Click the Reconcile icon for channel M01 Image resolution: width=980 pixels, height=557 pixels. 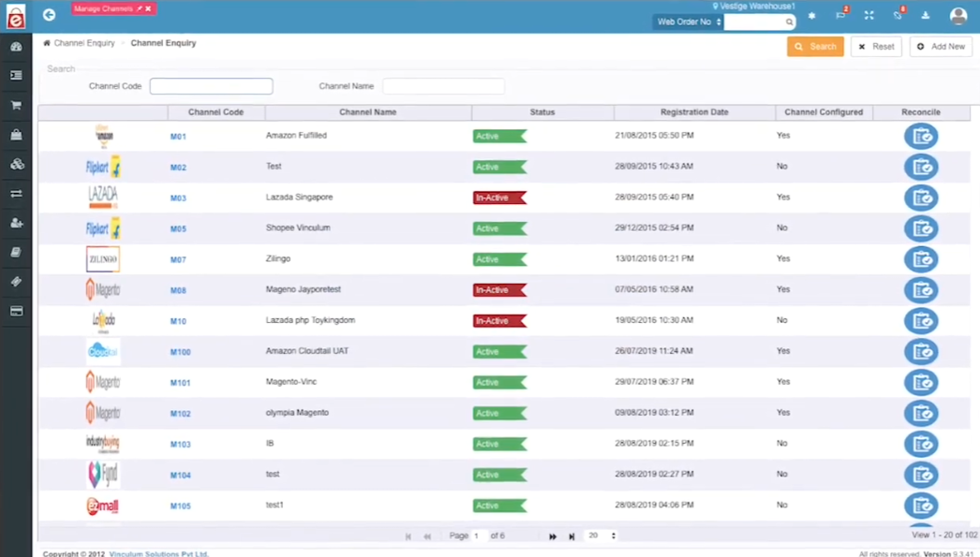(x=921, y=136)
